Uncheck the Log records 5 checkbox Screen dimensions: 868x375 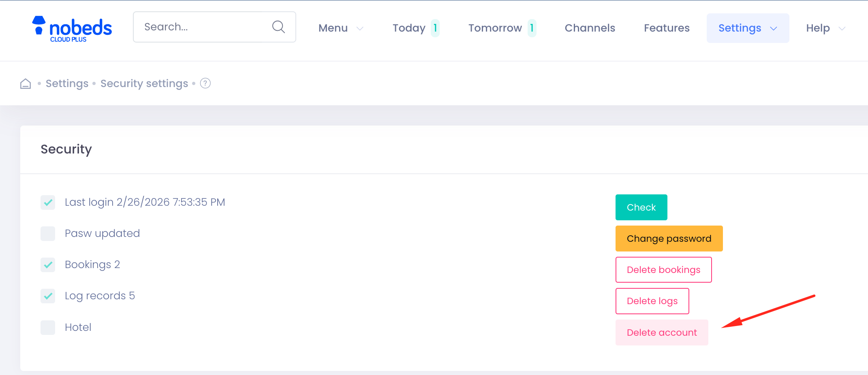[x=48, y=296]
